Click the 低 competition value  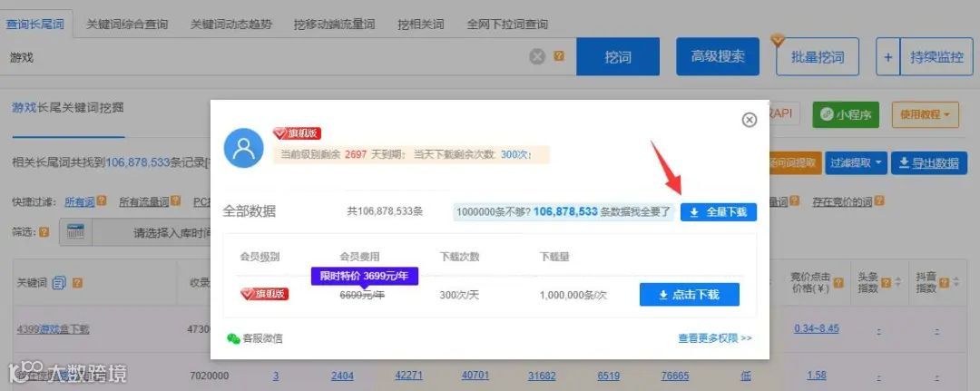[x=745, y=376]
